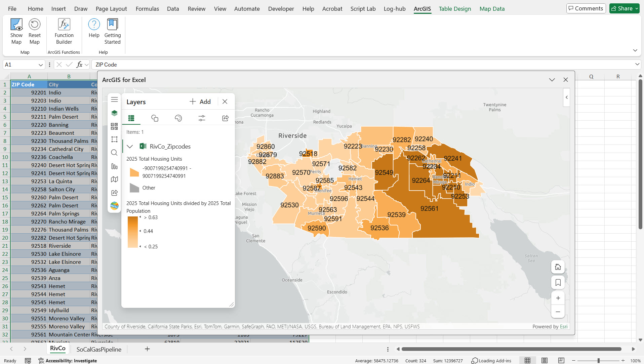Collapse the RivCo_Zipcodes layer legend
This screenshot has height=364, width=644.
tap(130, 146)
